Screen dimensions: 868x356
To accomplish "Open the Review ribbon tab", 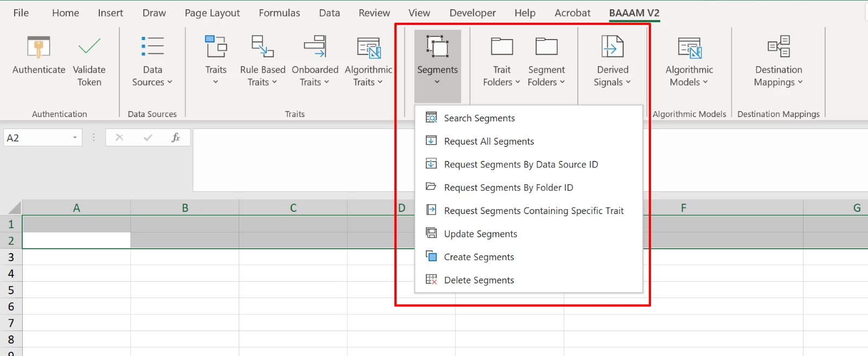I will coord(374,12).
